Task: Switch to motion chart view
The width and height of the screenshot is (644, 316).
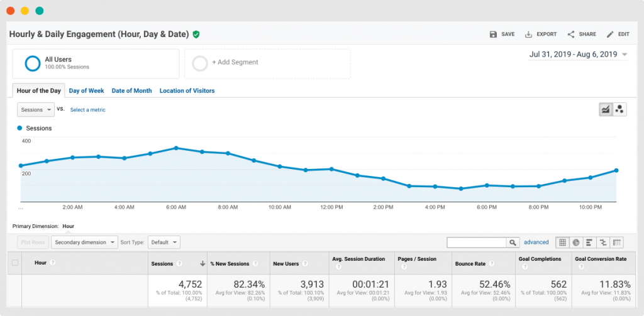Action: 619,109
